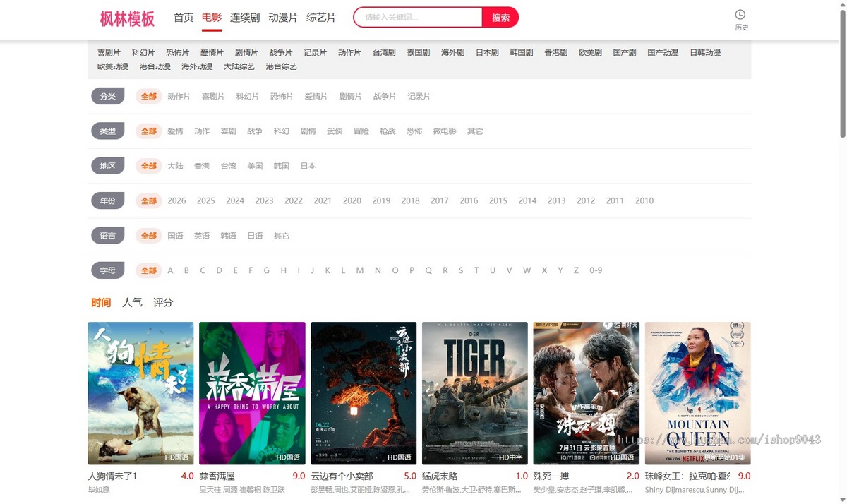Filter 地区 by 日本
The height and width of the screenshot is (504, 847).
point(308,166)
